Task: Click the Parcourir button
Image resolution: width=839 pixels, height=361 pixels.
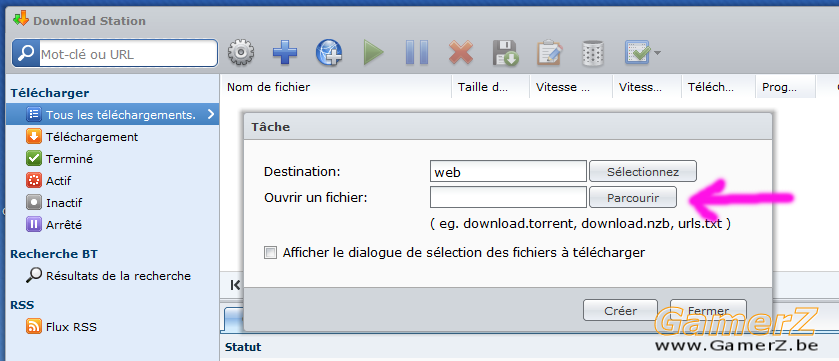Action: tap(633, 197)
